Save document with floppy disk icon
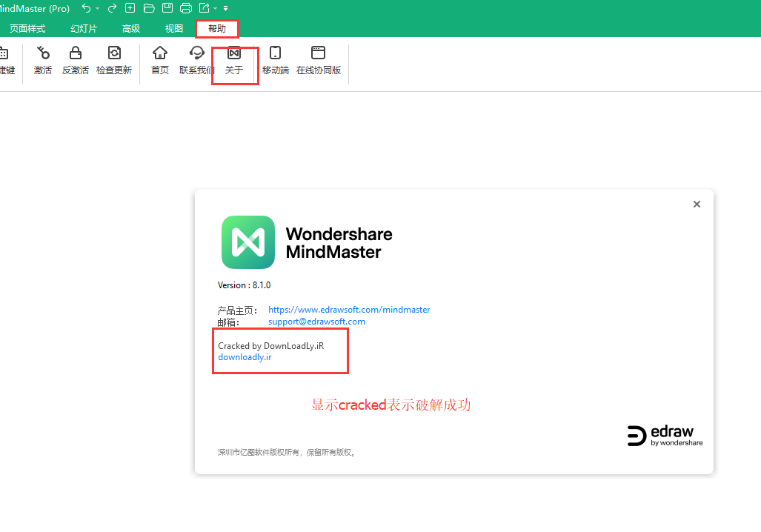Screen dimensions: 761x532 [167, 7]
